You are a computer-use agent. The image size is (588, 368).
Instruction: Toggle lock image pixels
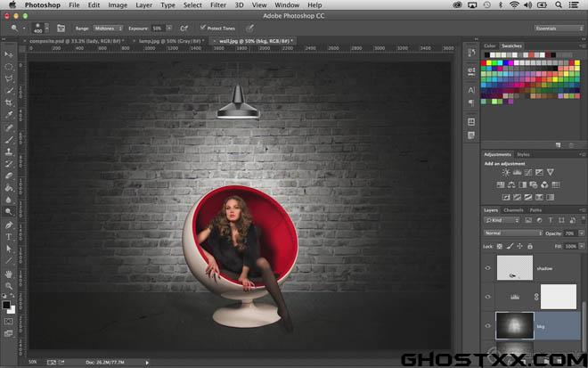point(510,247)
